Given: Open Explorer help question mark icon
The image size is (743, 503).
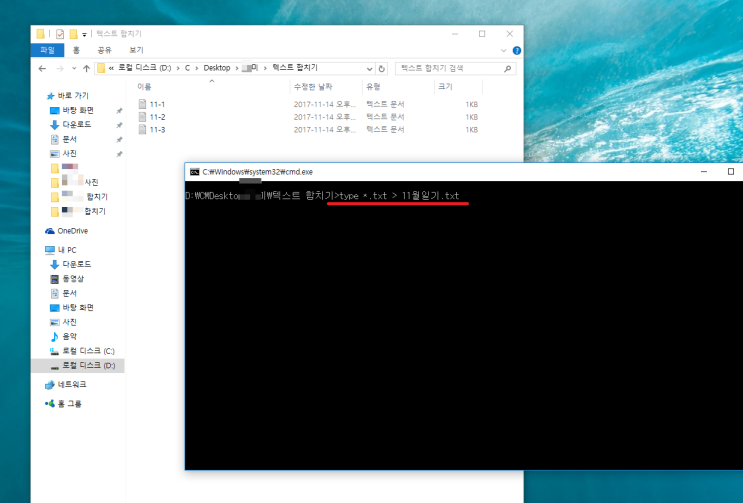Looking at the screenshot, I should pyautogui.click(x=517, y=49).
